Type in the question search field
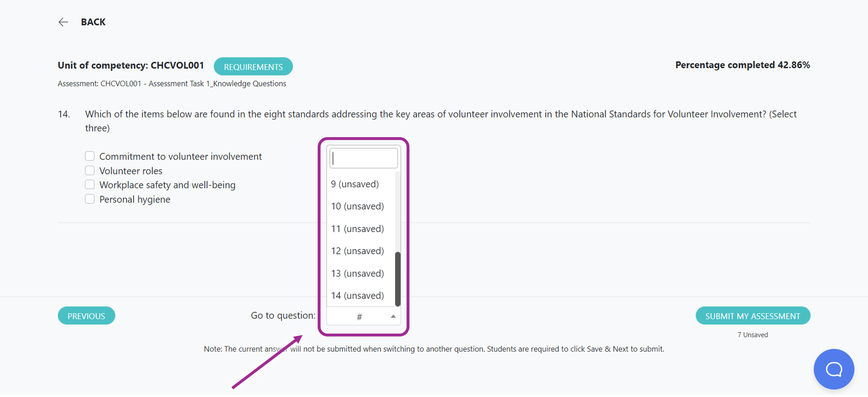This screenshot has width=868, height=397. 363,158
